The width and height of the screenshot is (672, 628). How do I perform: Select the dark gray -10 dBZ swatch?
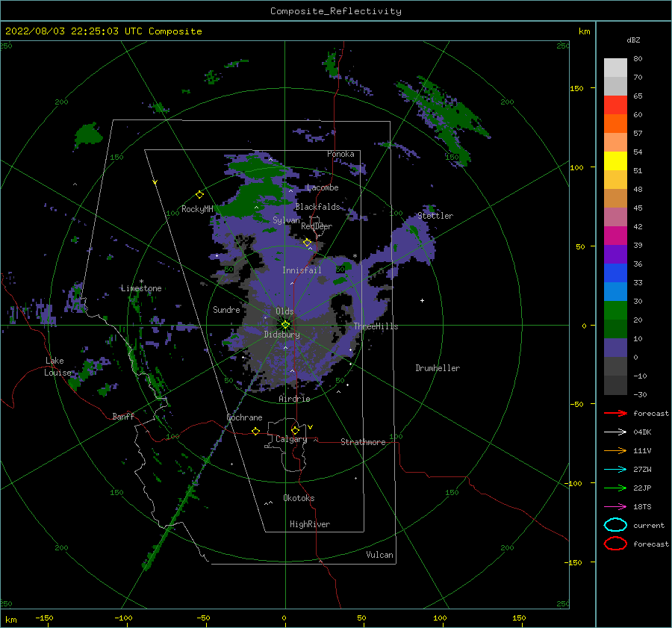coord(615,385)
